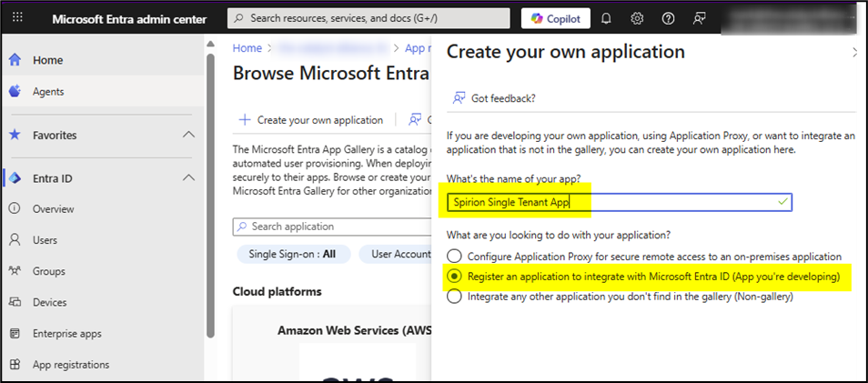This screenshot has height=383, width=868.
Task: Open the Single Sign-on filter pill
Action: [x=292, y=255]
